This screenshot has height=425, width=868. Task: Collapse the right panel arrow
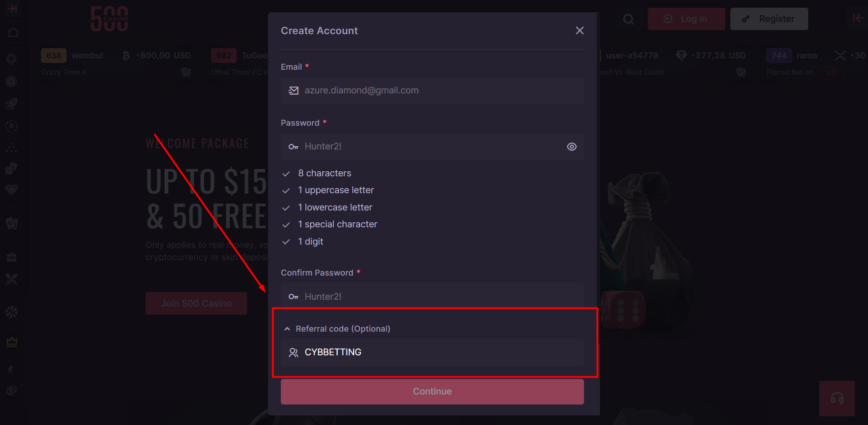[x=858, y=18]
